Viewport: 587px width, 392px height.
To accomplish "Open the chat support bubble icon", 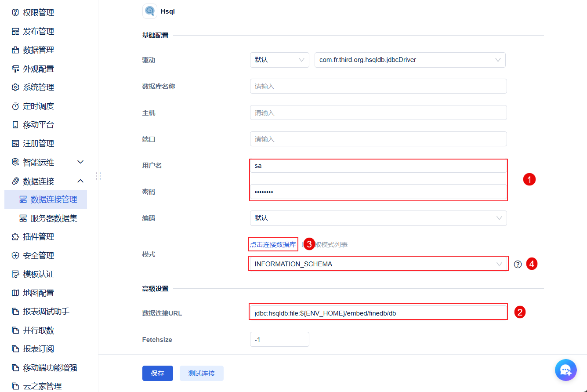I will pyautogui.click(x=565, y=370).
